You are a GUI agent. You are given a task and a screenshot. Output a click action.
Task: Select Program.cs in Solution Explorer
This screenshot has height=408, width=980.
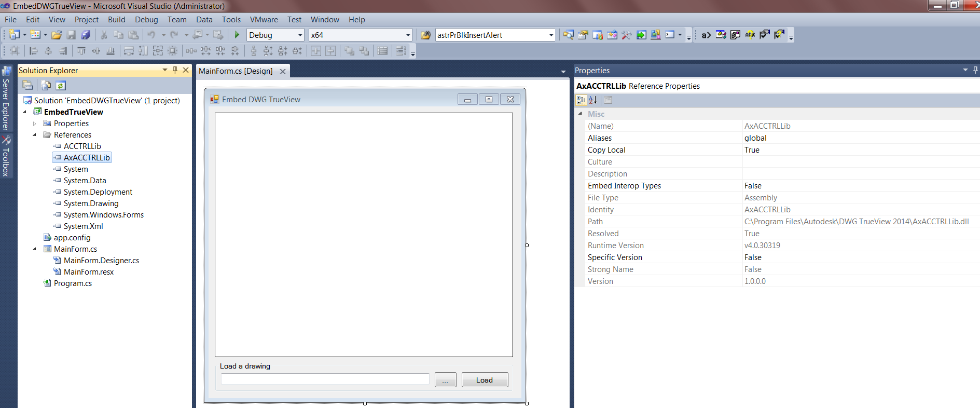[73, 283]
